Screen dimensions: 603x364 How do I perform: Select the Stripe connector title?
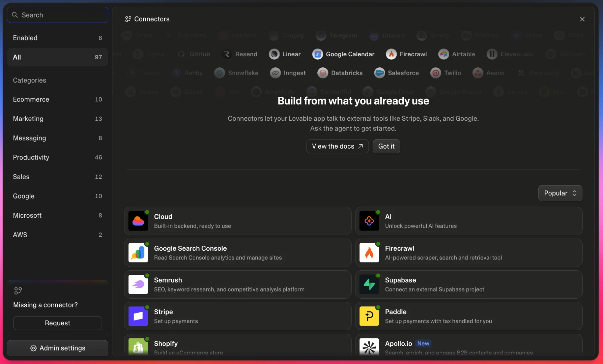[164, 312]
